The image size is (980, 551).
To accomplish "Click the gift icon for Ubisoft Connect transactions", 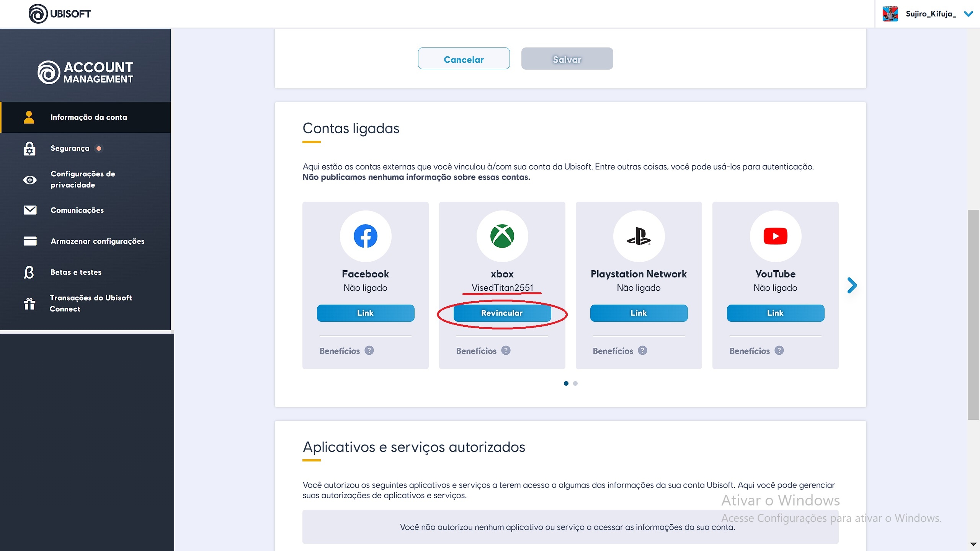I will pyautogui.click(x=29, y=304).
